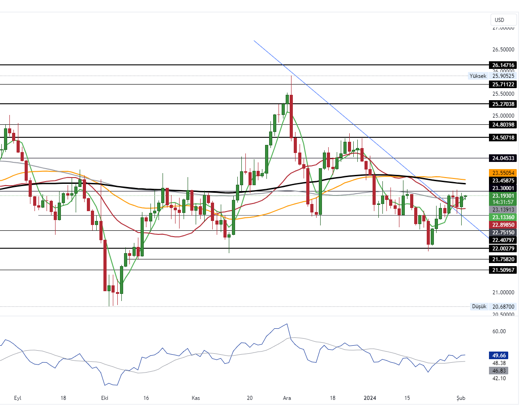523x420 pixels.
Task: Select the green 23.19301 current price label
Action: click(503, 196)
